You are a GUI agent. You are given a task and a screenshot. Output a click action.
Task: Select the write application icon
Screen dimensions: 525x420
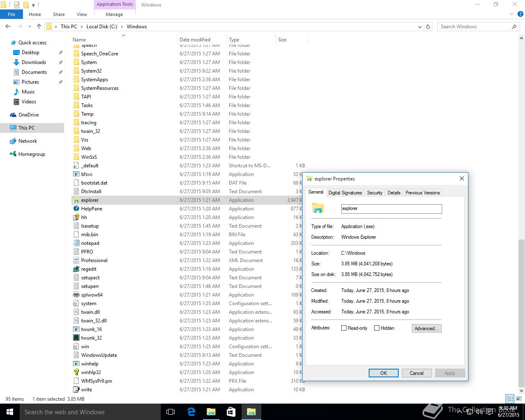click(x=76, y=390)
